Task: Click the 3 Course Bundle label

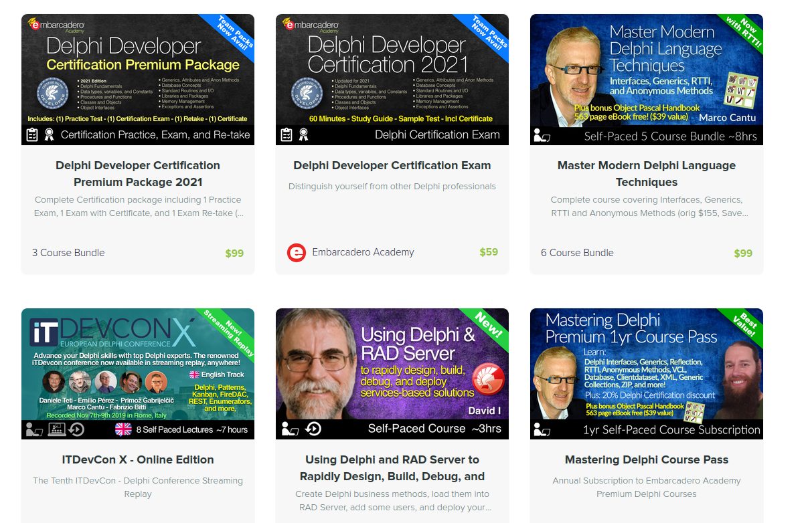Action: click(x=68, y=253)
